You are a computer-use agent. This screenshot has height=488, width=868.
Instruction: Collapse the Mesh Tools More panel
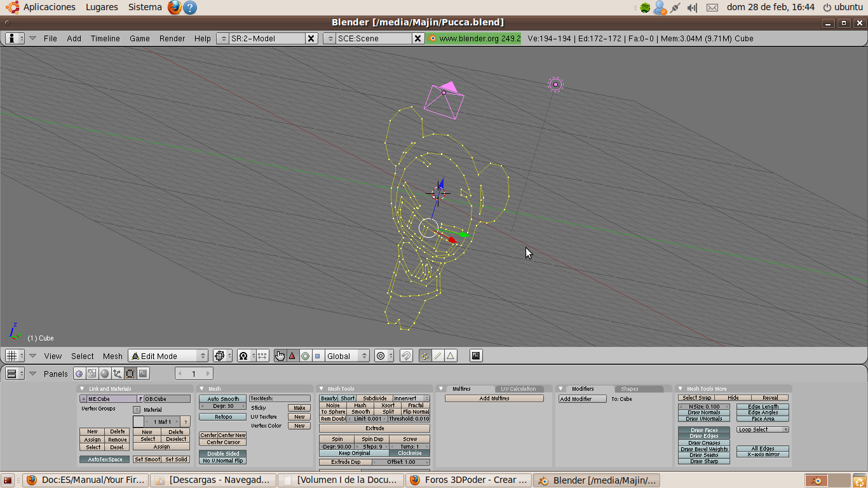[680, 388]
